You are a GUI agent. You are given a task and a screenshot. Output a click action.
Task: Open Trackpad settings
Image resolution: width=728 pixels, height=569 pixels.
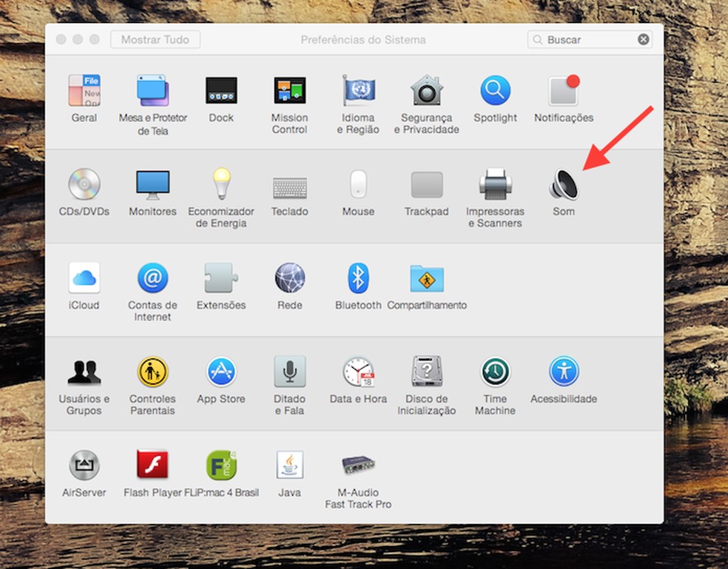(x=426, y=183)
